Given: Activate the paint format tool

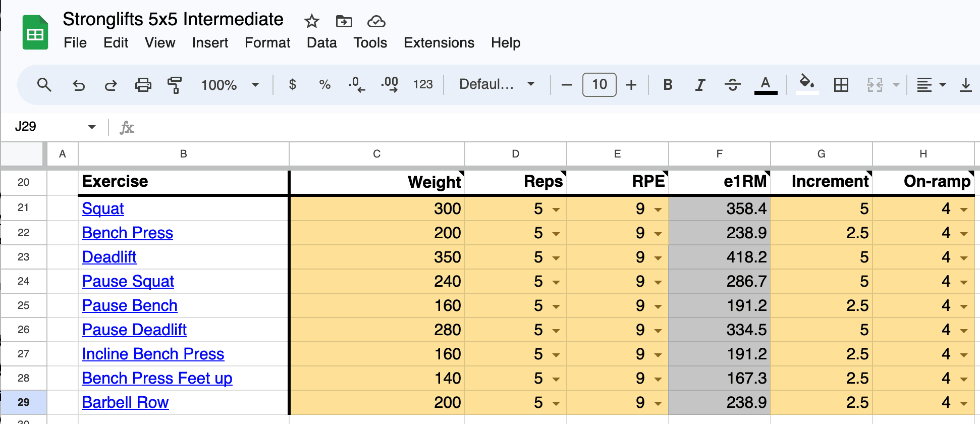Looking at the screenshot, I should click(175, 85).
